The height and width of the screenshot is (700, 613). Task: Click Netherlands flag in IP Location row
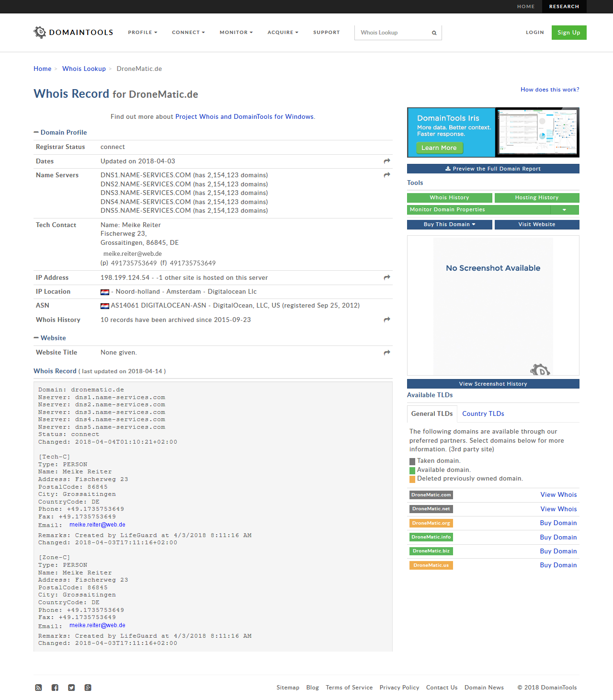[x=105, y=292]
